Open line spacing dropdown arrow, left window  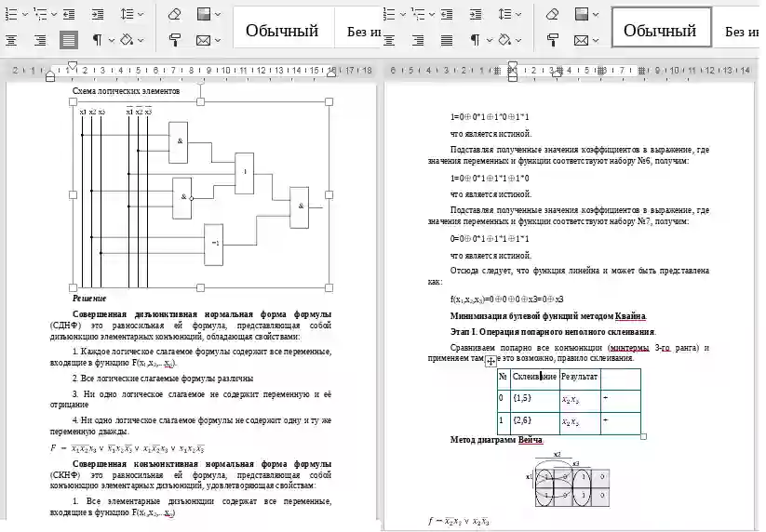click(x=141, y=15)
